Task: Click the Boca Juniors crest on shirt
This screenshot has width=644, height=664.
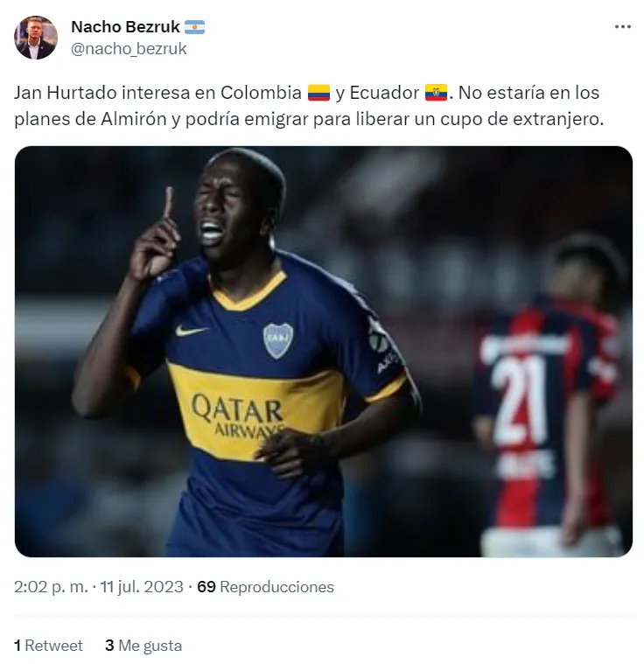Action: tap(278, 341)
